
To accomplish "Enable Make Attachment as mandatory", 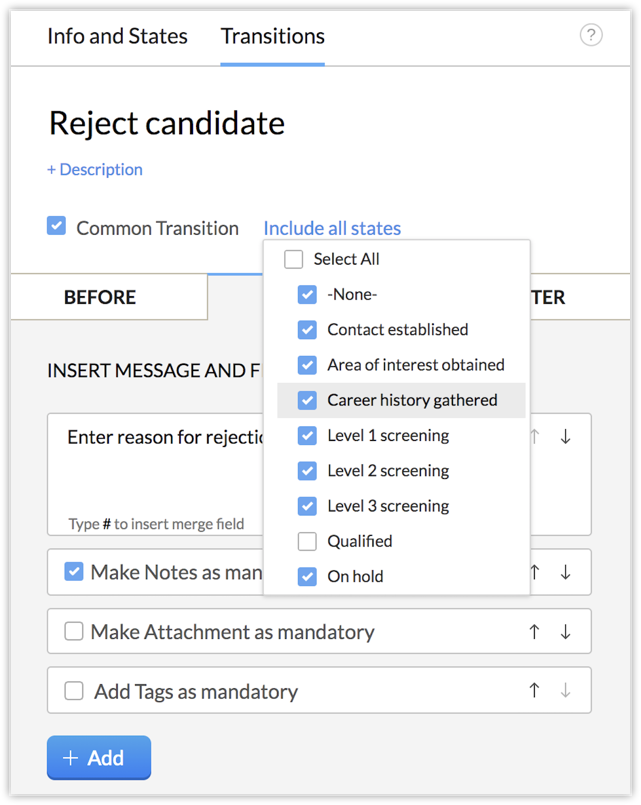I will [x=74, y=632].
